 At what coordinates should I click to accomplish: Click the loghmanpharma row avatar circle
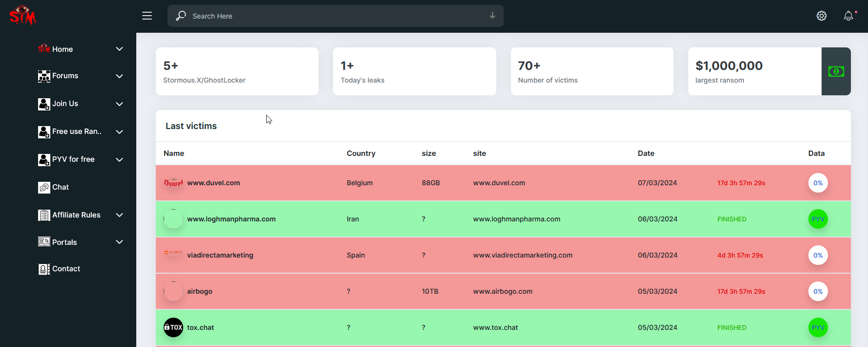tap(173, 219)
